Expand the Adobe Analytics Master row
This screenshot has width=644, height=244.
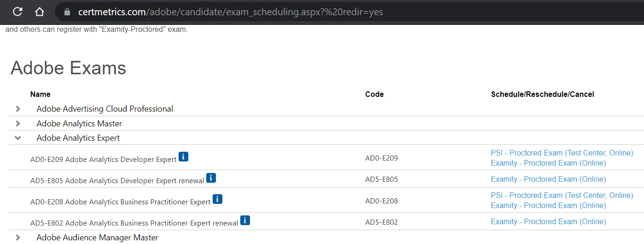click(x=18, y=124)
